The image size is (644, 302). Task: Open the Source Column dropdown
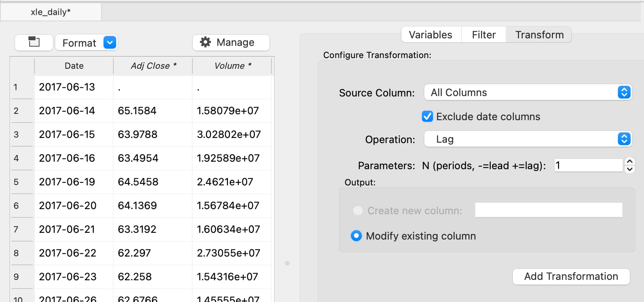[527, 92]
